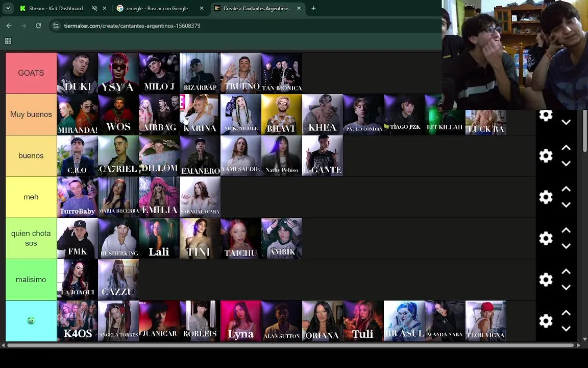This screenshot has width=588, height=368.
Task: Switch to omegle - Buscar con Google tab
Action: click(157, 8)
